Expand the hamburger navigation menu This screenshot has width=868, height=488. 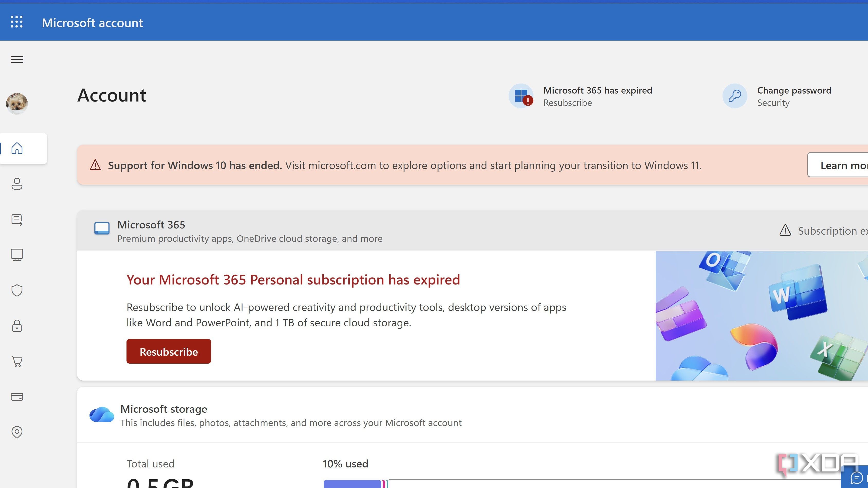pos(17,60)
